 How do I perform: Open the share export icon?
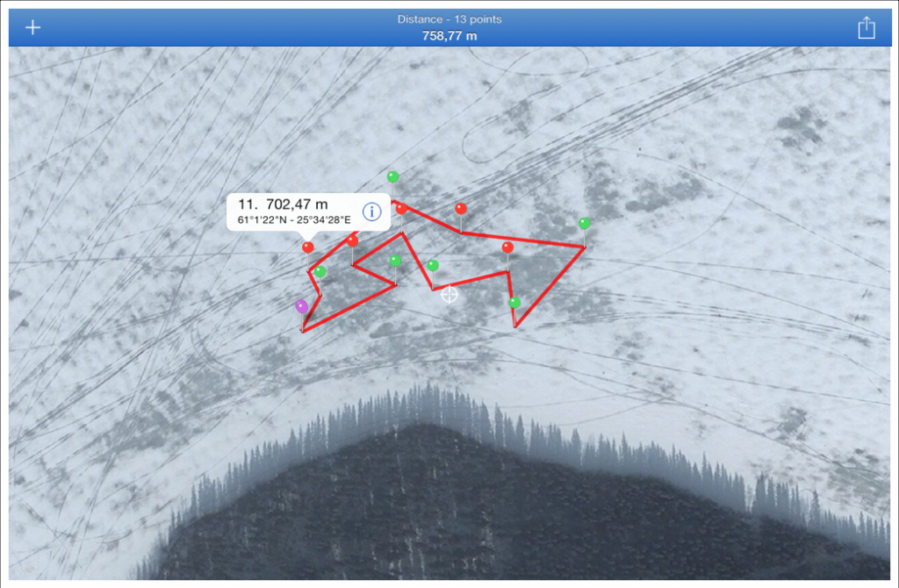[x=867, y=27]
